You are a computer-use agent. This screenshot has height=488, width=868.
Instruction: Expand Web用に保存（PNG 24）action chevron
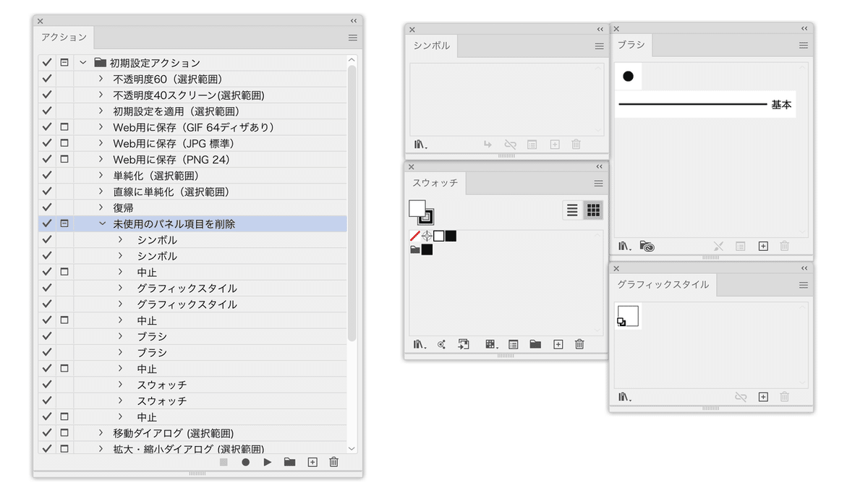click(x=101, y=159)
